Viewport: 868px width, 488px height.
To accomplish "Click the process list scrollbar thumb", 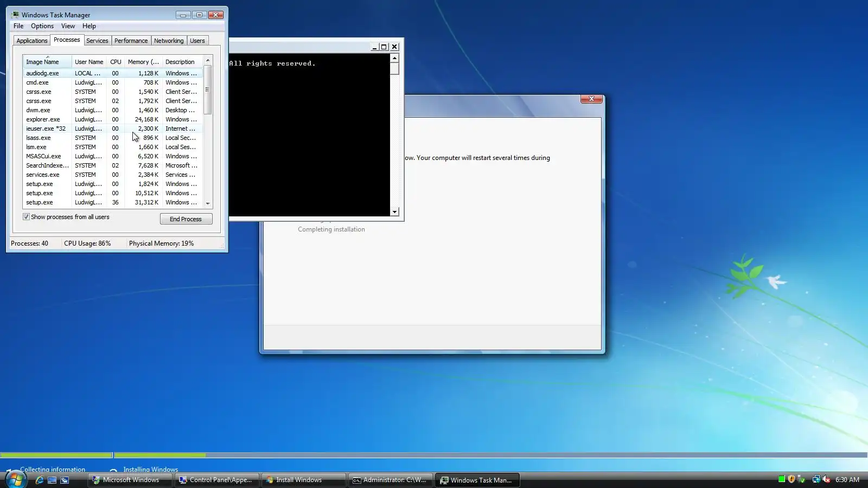I will click(208, 89).
